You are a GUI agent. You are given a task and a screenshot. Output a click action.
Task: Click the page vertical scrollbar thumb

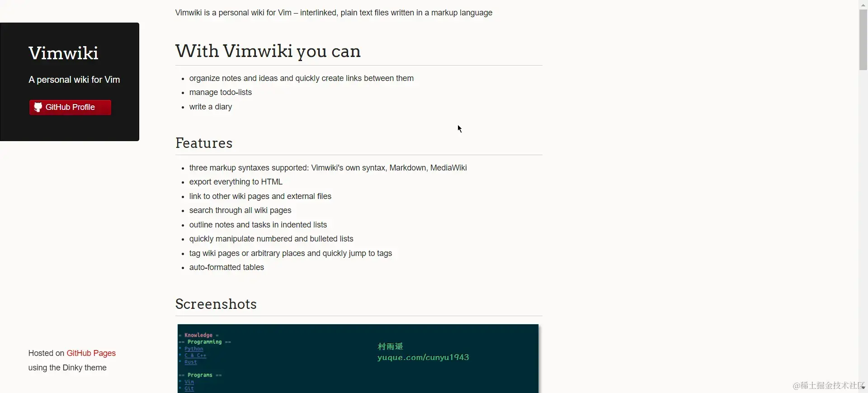point(863,40)
